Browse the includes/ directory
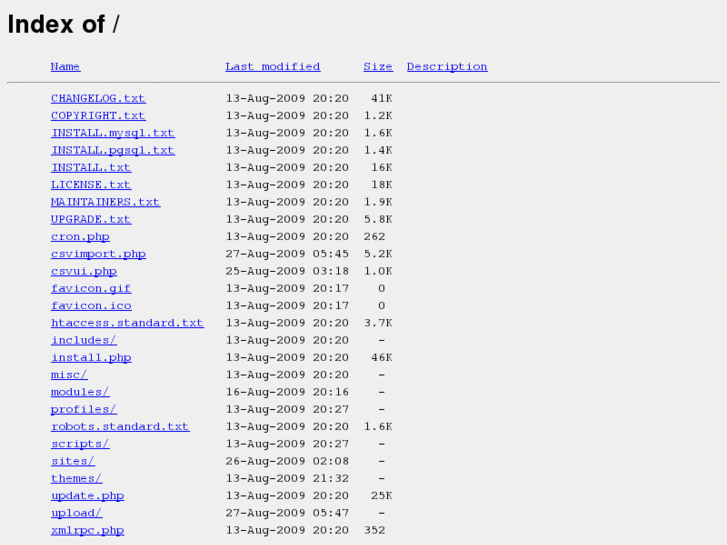 (84, 340)
